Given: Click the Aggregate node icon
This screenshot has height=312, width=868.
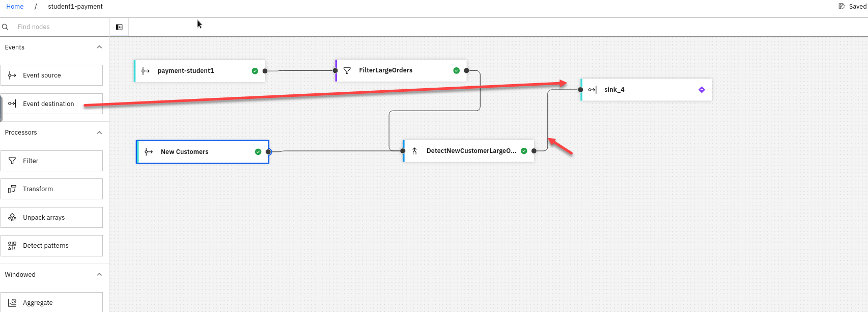Looking at the screenshot, I should 12,302.
